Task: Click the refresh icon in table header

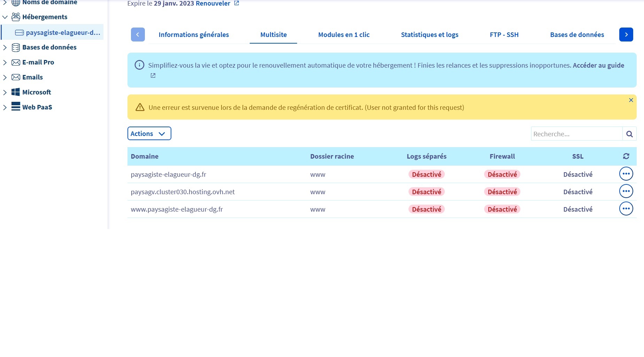Action: [626, 156]
